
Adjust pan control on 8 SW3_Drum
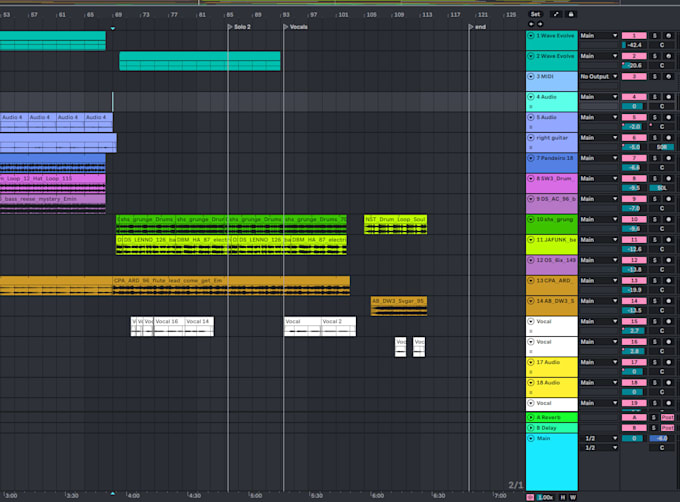pos(661,188)
